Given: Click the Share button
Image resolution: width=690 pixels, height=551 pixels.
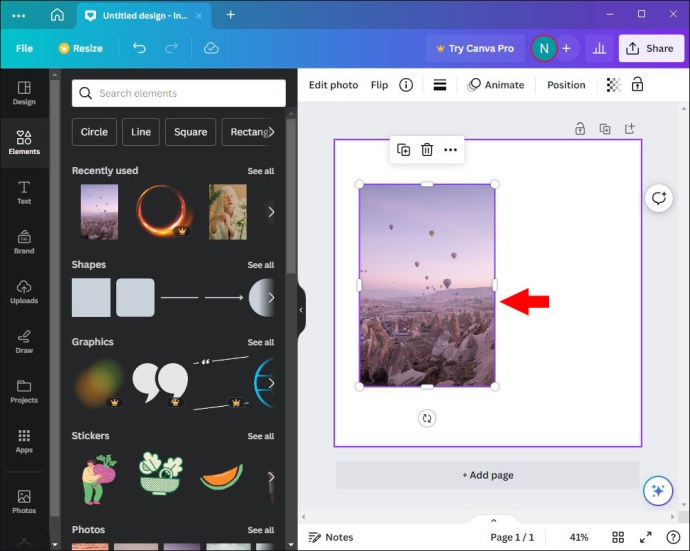Looking at the screenshot, I should 651,48.
